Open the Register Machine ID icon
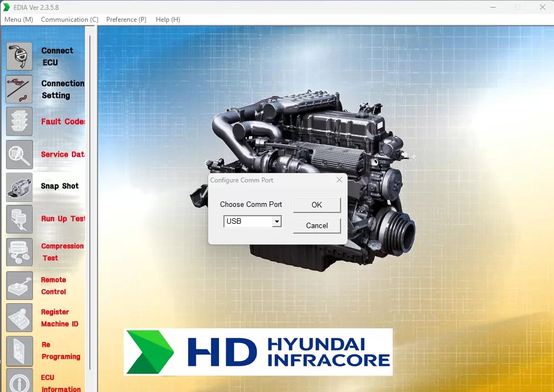 [x=20, y=318]
